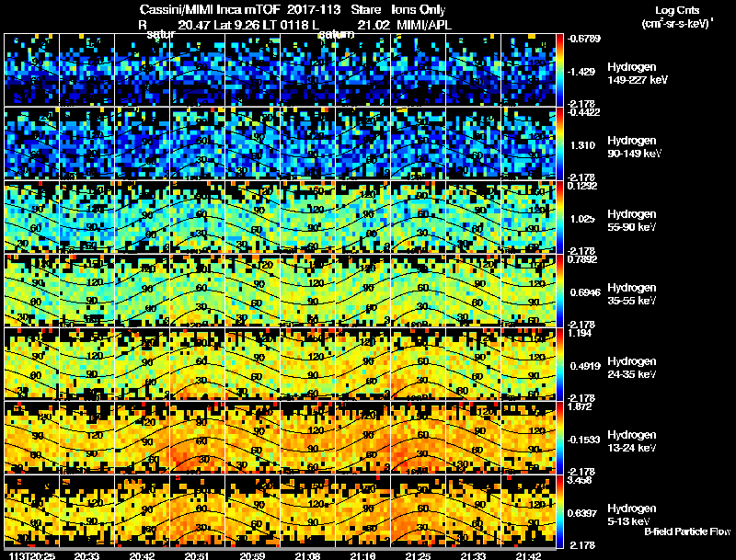The width and height of the screenshot is (736, 560).
Task: Click the color scale bar for 90-149 keV
Action: click(x=559, y=143)
